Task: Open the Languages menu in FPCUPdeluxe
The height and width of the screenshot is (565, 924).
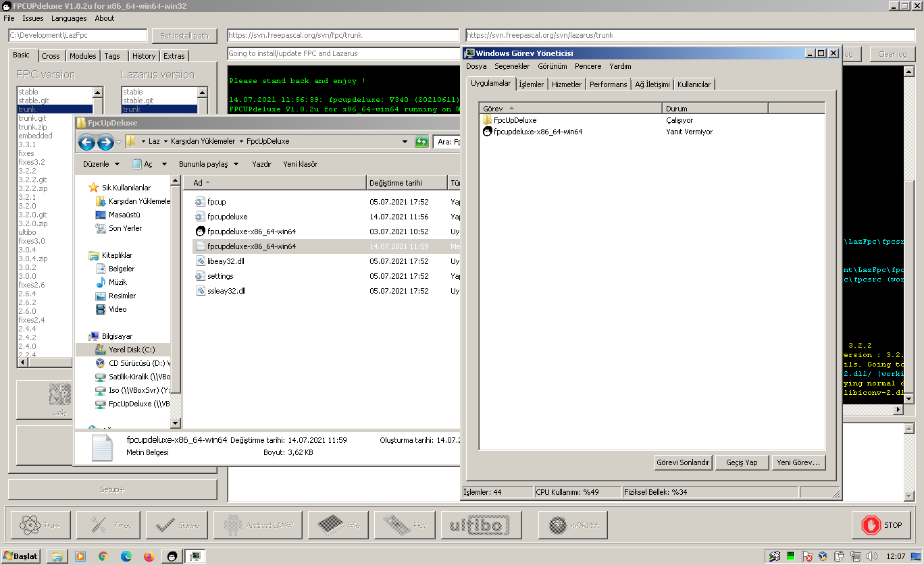Action: [x=68, y=18]
